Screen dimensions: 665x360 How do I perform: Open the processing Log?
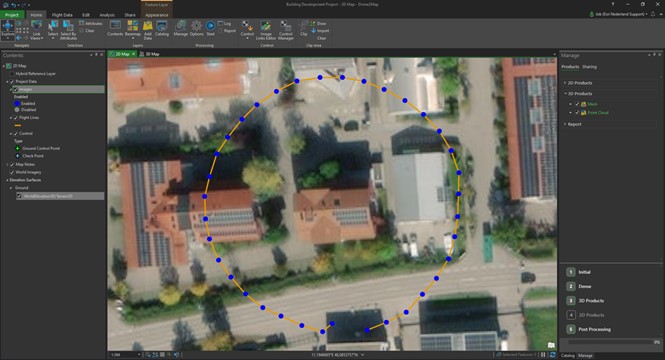(224, 23)
